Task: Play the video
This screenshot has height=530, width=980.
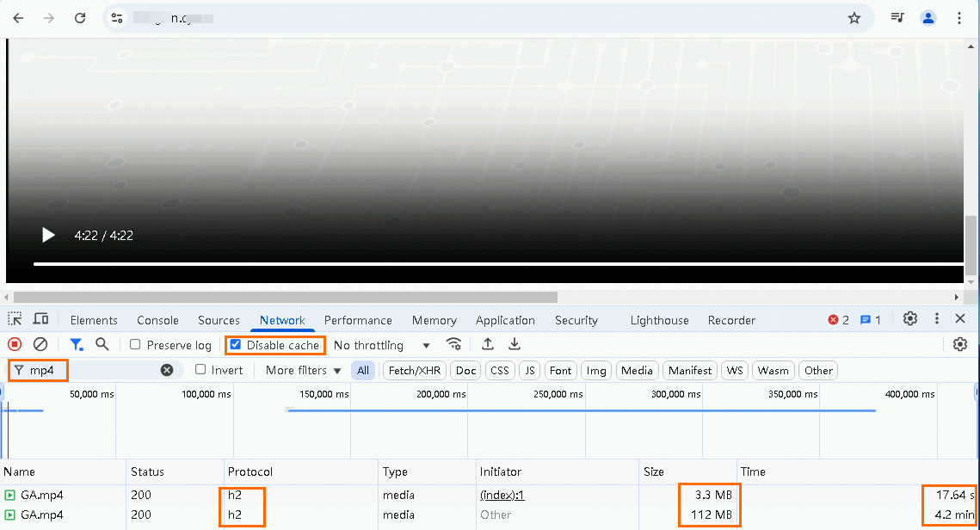Action: [x=48, y=235]
